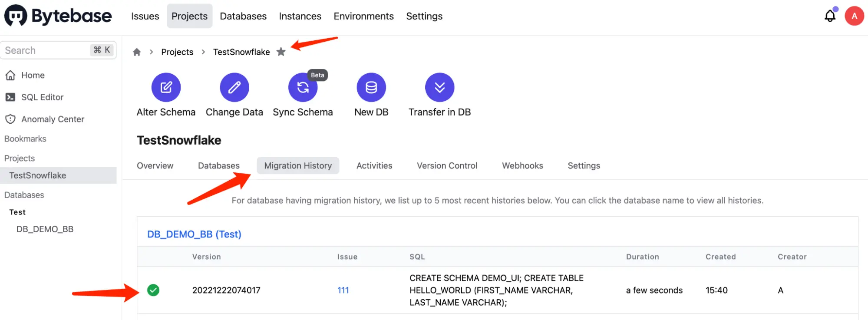Click the green success status icon
The height and width of the screenshot is (320, 868).
(153, 290)
